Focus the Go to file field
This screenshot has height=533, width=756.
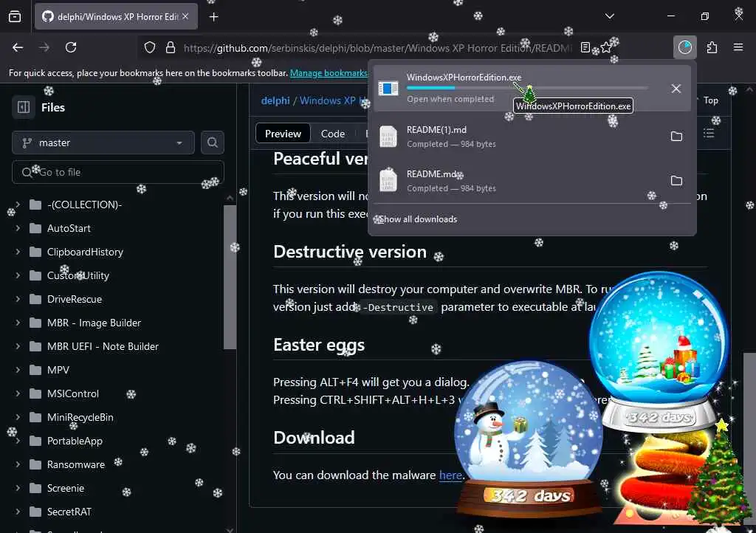click(118, 172)
